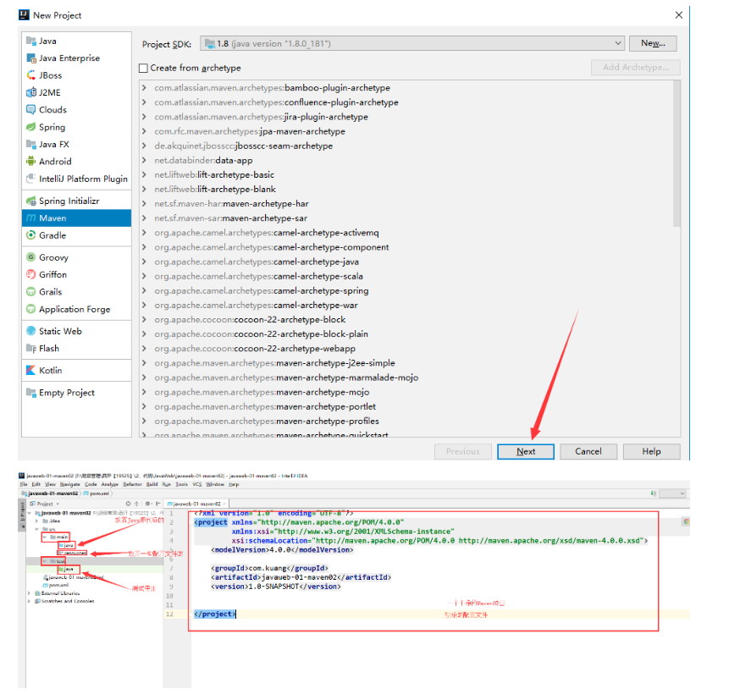
Task: Select pom.xml file in project tree
Action: click(x=56, y=585)
